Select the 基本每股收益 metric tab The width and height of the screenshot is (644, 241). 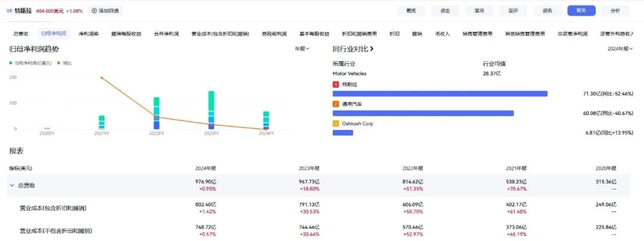[x=315, y=33]
